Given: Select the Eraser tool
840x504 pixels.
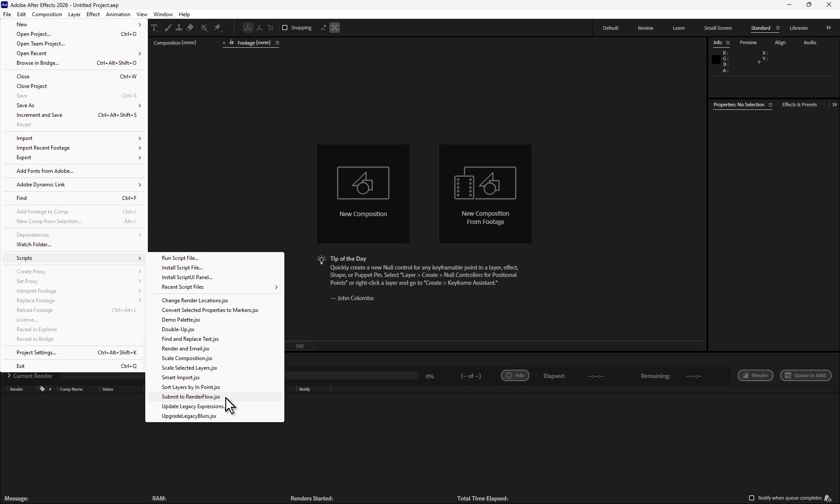Looking at the screenshot, I should click(190, 28).
